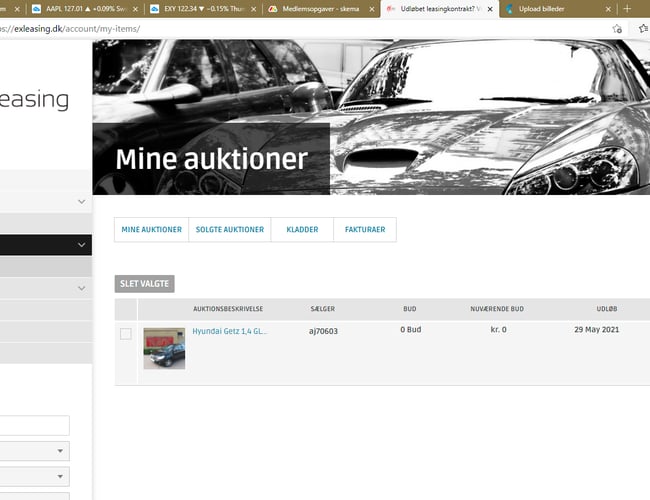Open the second sidebar dropdown list
This screenshot has height=500, width=650.
[35, 477]
